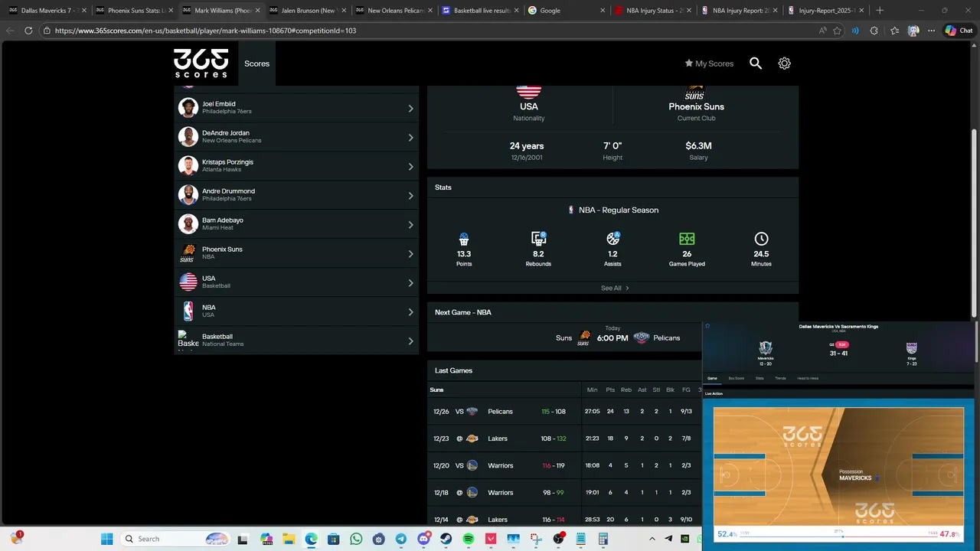Image resolution: width=980 pixels, height=551 pixels.
Task: Click the page vertical scrollbar
Action: (974, 221)
